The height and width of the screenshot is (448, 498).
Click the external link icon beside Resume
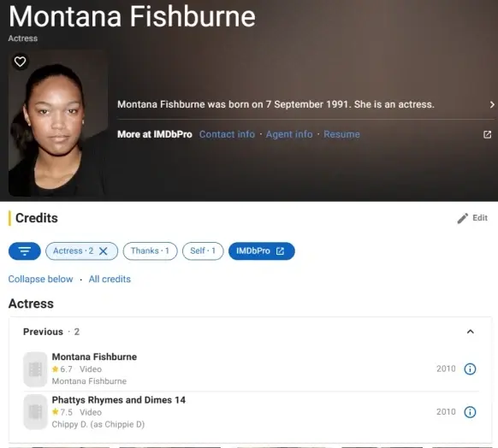coord(487,134)
